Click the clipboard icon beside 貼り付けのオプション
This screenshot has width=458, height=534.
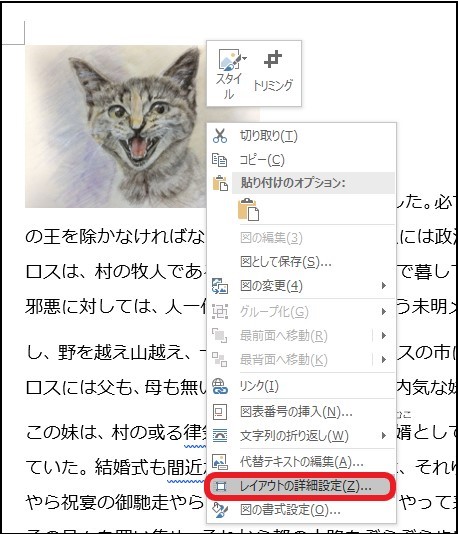[220, 183]
